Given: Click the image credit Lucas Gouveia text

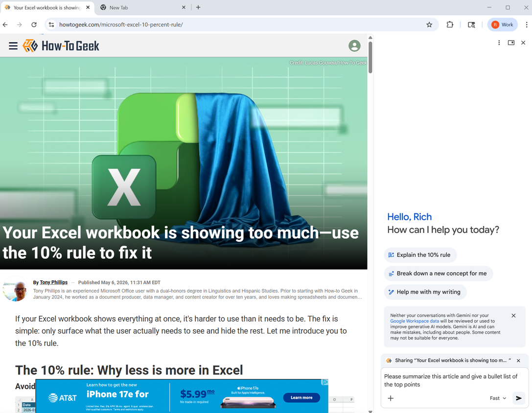Looking at the screenshot, I should 328,63.
